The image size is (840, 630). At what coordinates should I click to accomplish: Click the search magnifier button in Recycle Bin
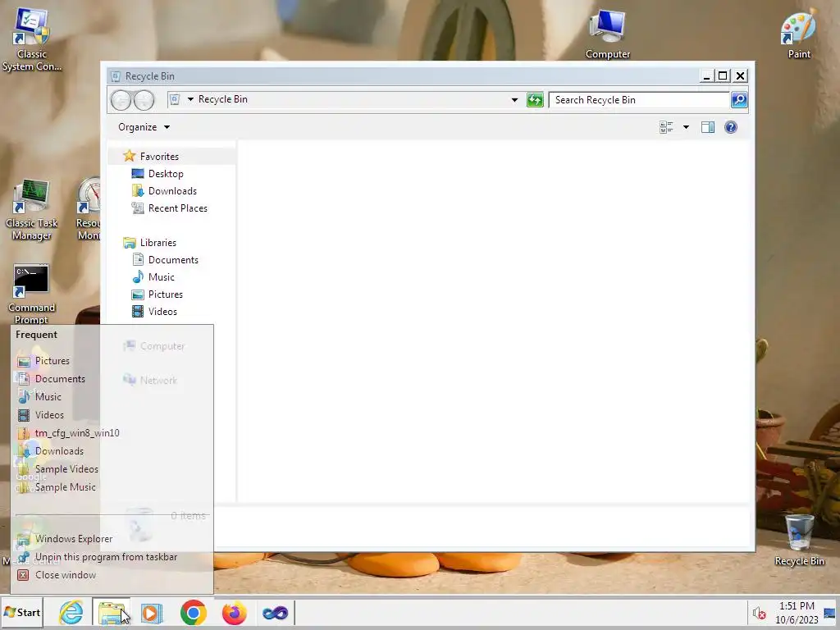(x=739, y=99)
